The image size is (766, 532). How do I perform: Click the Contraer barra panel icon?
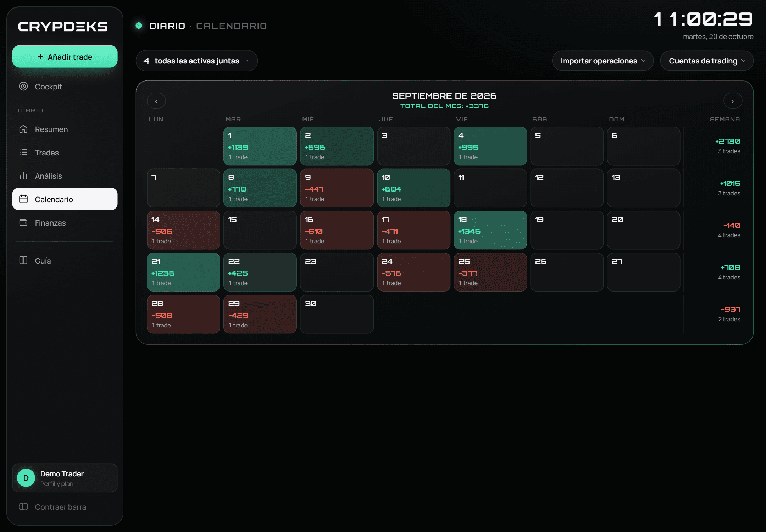[23, 506]
